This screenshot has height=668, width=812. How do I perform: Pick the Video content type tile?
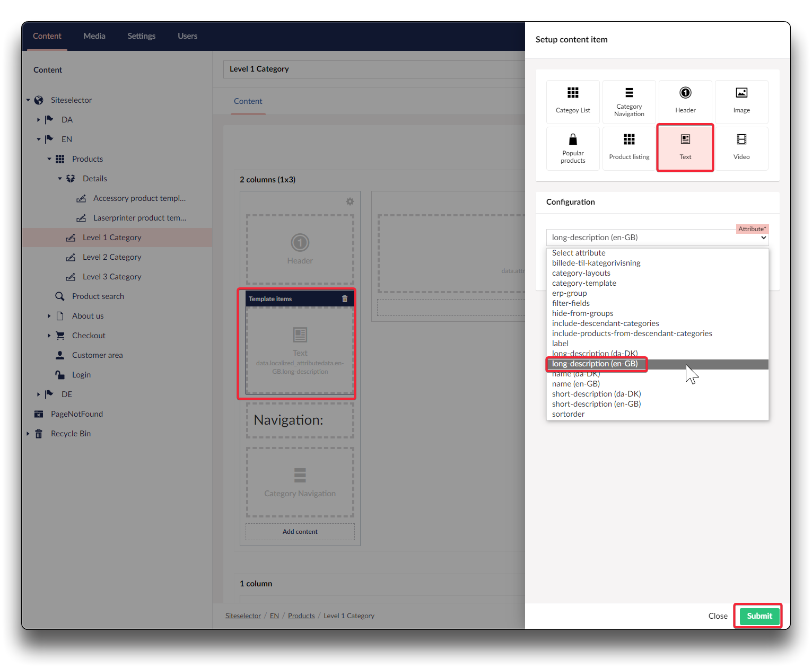741,148
